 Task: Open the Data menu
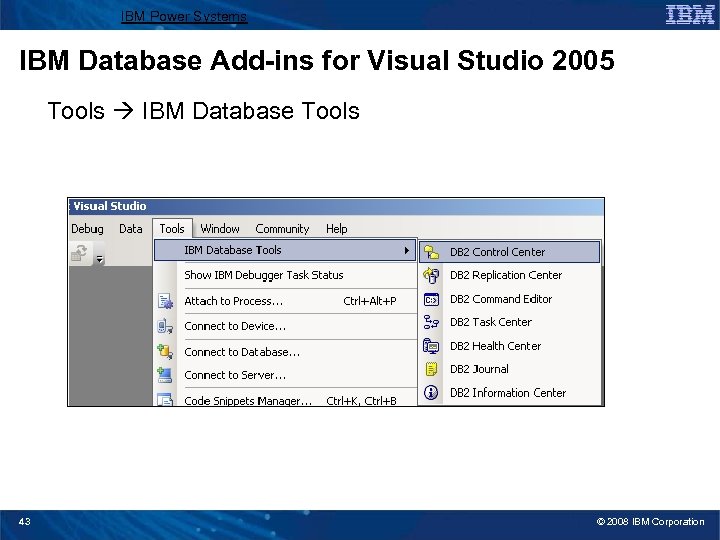(130, 229)
